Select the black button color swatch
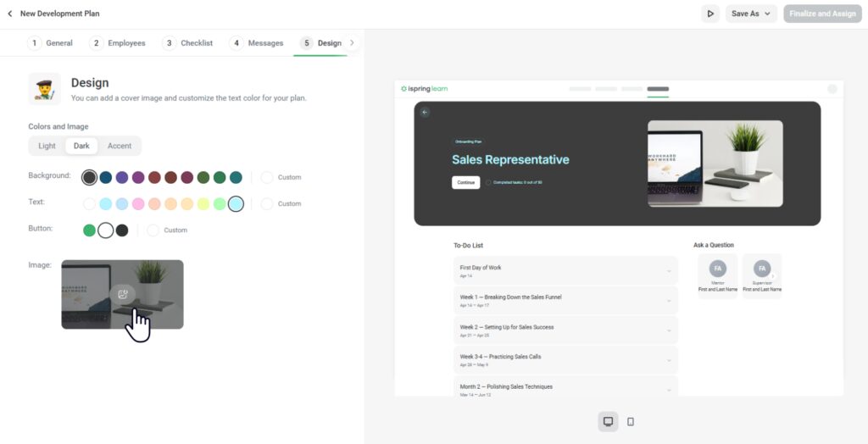Screen dimensions: 868x444 click(x=122, y=230)
